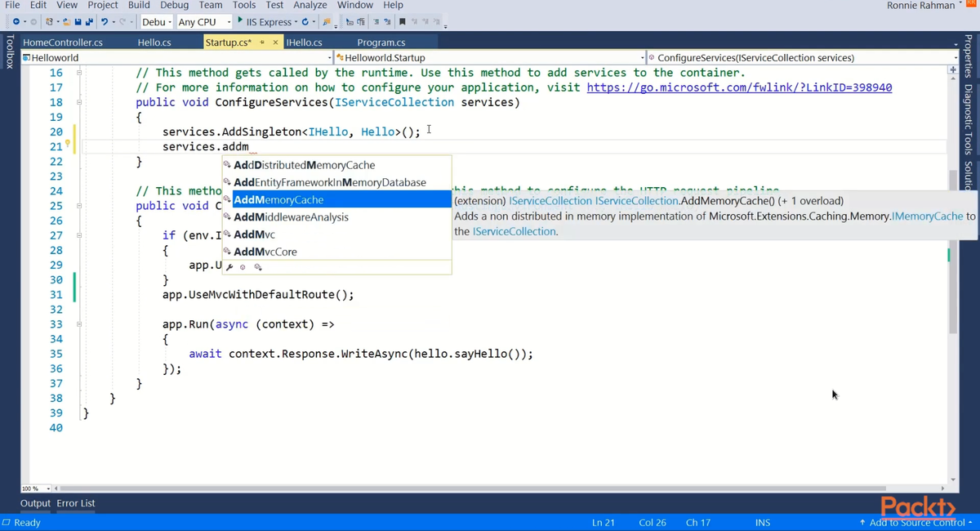Select AddMemoryCache in the completion list
This screenshot has height=531, width=980.
coord(337,199)
